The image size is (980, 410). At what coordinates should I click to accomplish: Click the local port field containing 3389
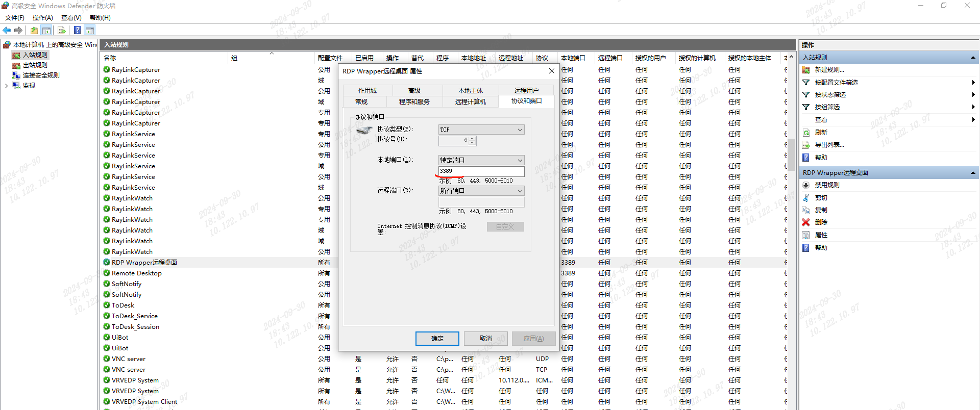481,171
